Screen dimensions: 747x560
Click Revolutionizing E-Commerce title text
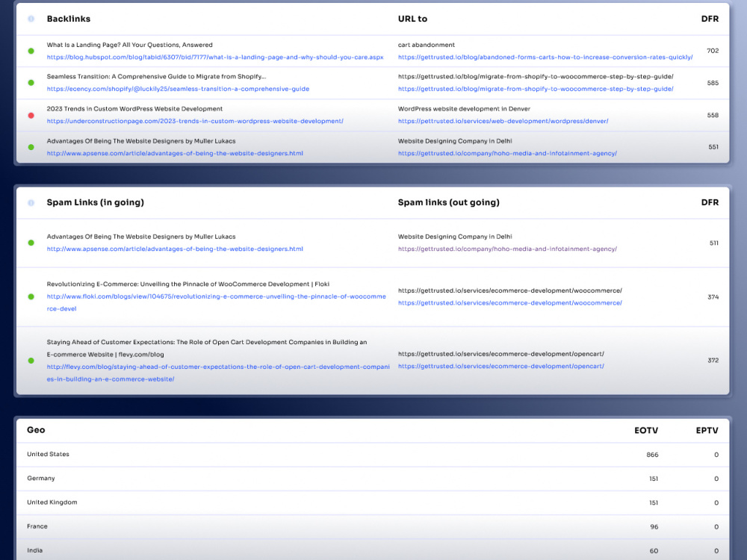(187, 284)
